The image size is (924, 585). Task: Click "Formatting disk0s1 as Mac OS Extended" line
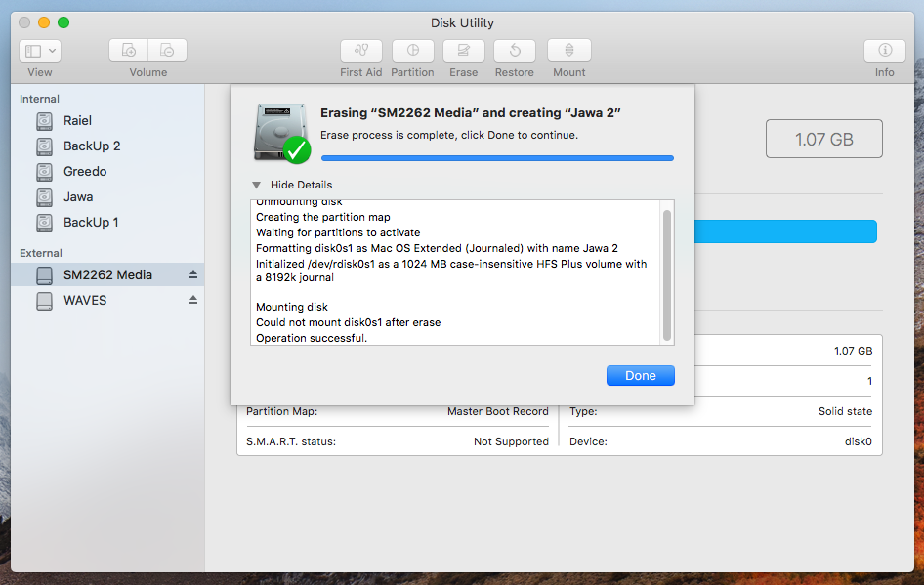(437, 248)
